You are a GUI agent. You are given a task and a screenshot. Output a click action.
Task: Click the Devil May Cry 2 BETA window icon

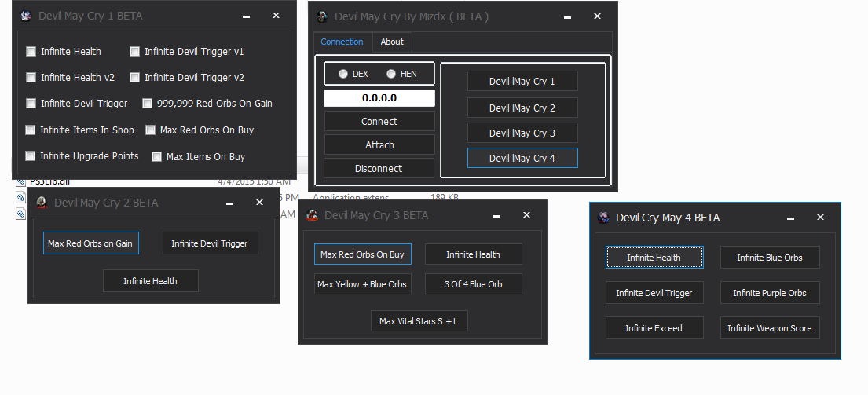42,203
